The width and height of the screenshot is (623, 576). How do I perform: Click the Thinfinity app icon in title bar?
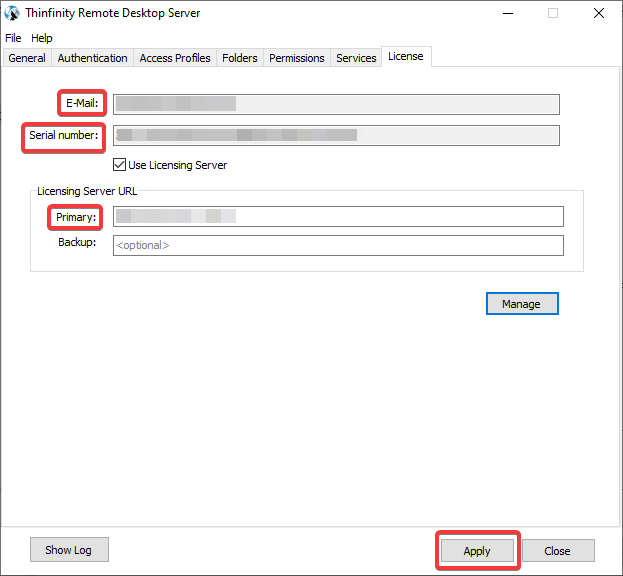click(x=12, y=13)
